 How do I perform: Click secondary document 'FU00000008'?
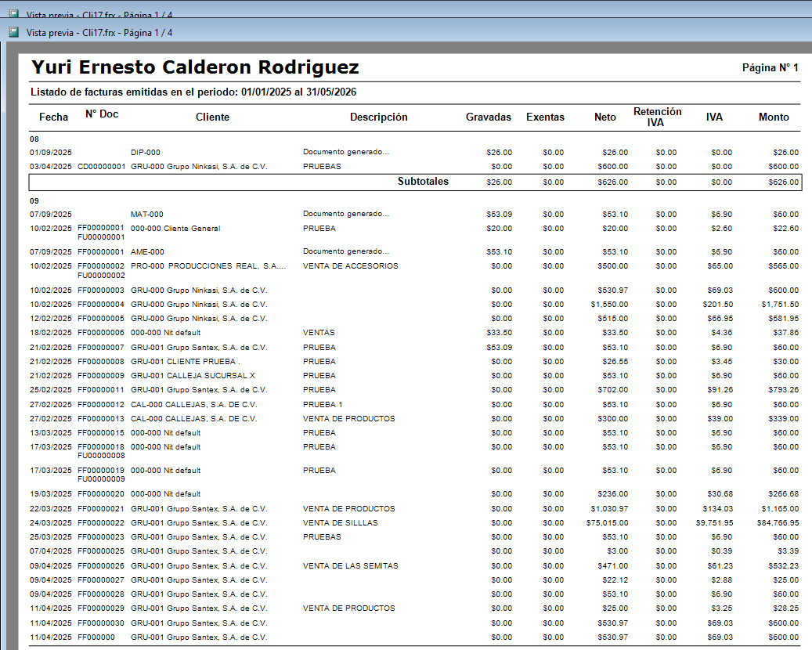pyautogui.click(x=102, y=456)
